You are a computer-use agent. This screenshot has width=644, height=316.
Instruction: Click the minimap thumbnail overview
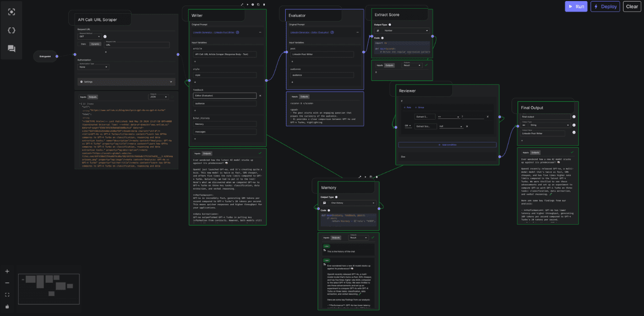pos(49,289)
